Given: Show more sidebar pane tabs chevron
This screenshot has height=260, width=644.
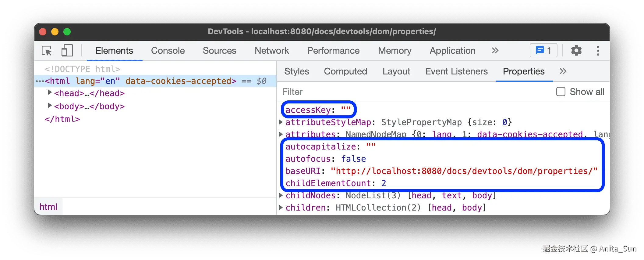Looking at the screenshot, I should [563, 71].
